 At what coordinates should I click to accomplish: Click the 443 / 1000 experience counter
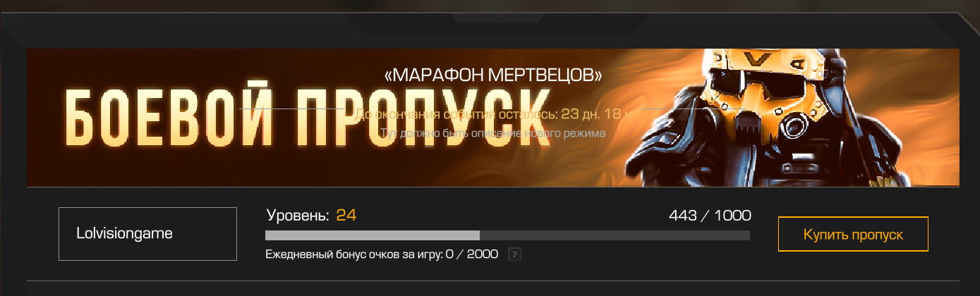click(x=710, y=215)
